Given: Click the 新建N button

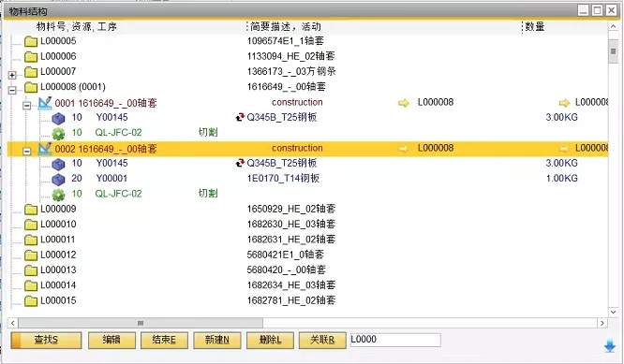Looking at the screenshot, I should 216,341.
